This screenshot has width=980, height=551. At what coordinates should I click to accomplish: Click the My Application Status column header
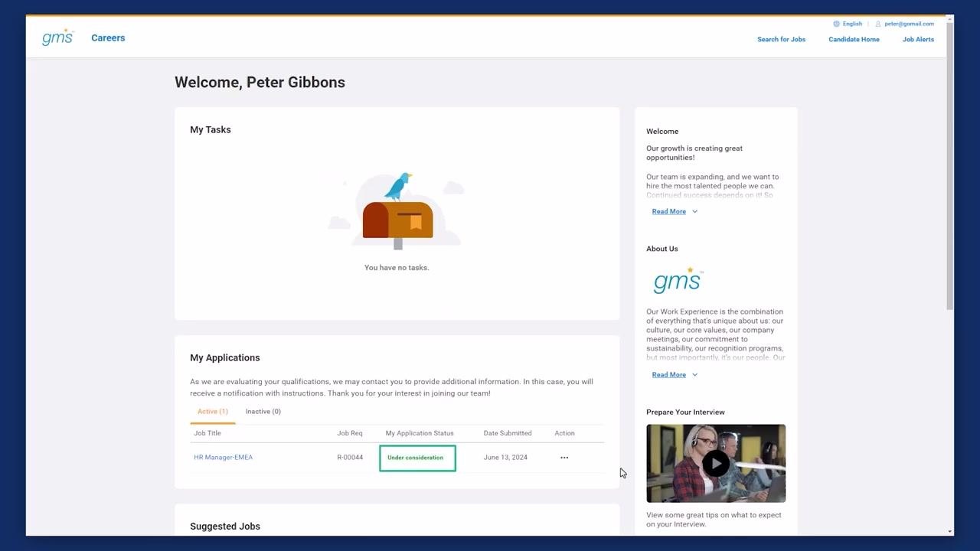pos(420,433)
